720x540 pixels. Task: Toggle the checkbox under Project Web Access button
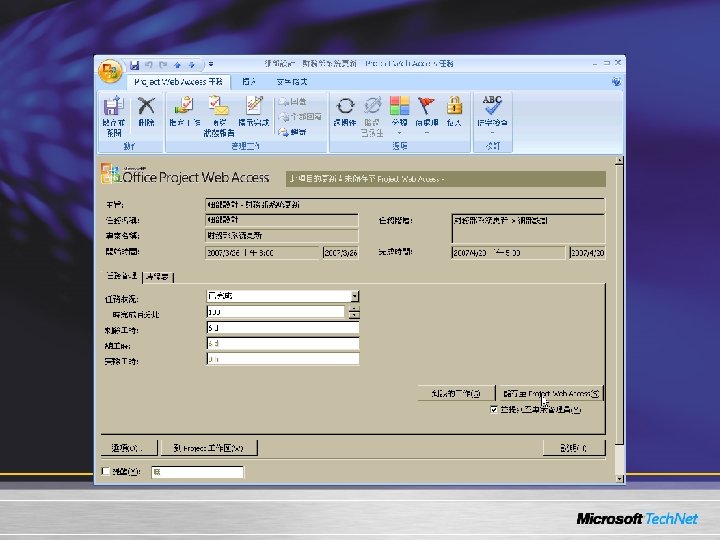pos(494,409)
